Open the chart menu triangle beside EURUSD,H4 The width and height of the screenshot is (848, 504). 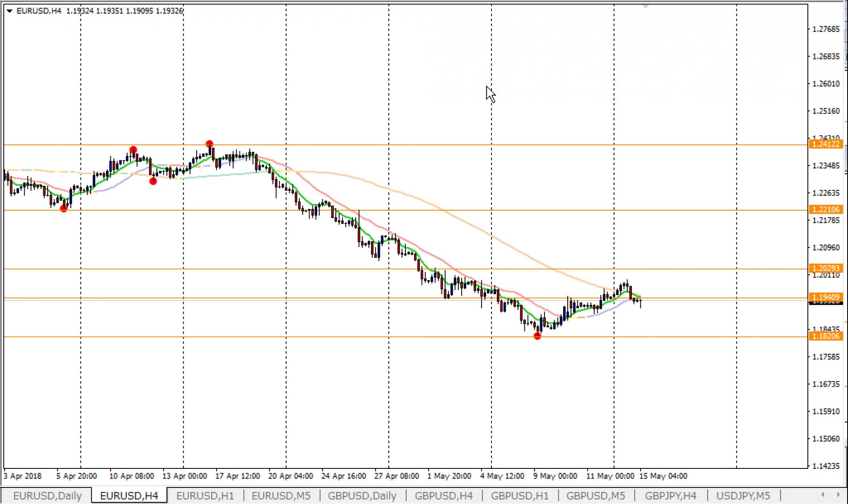click(9, 11)
